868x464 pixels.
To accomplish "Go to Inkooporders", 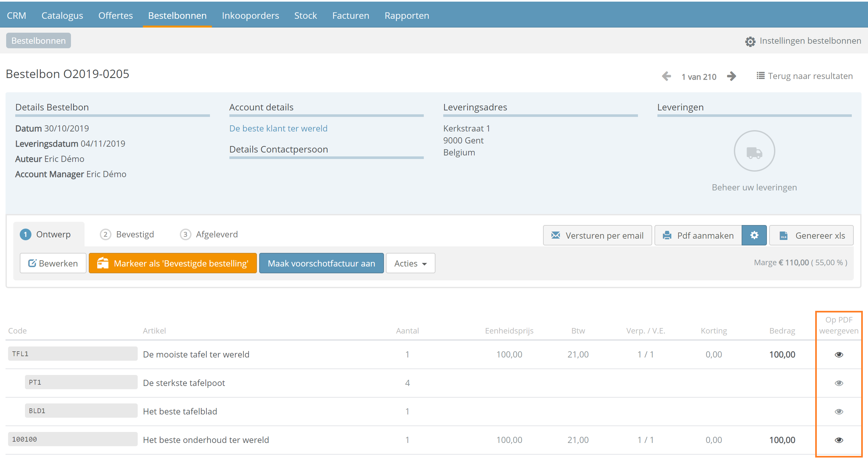I will (x=250, y=16).
